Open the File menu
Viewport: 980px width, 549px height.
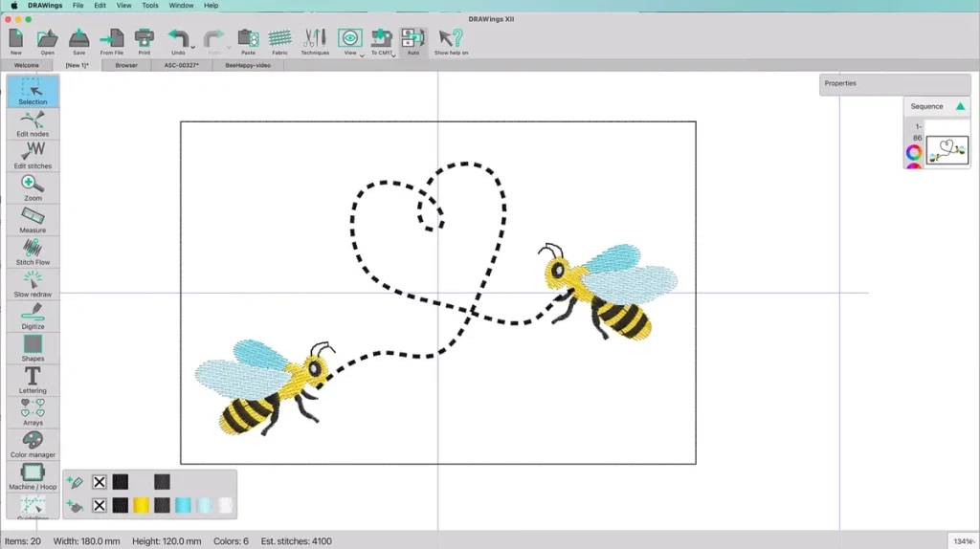[x=78, y=5]
